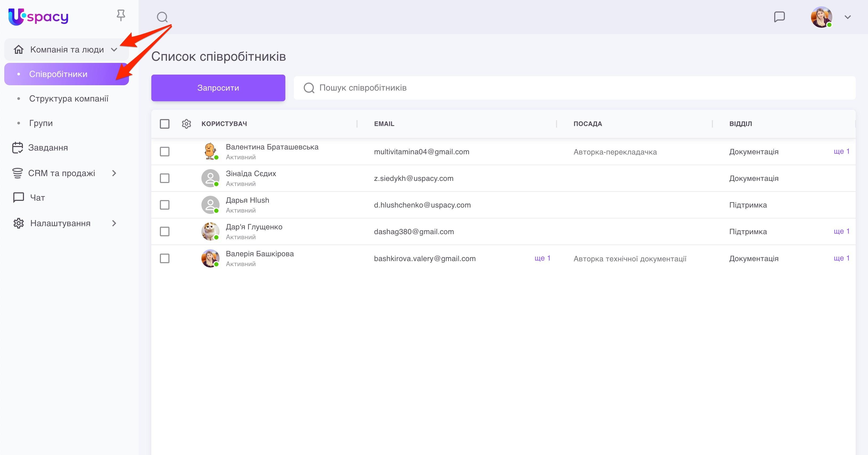Go to Структура компанії menu item
Viewport: 868px width, 455px height.
tap(69, 98)
